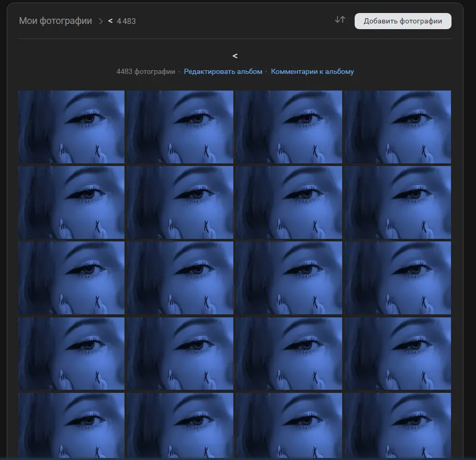Open third photo in the third row
This screenshot has height=460, width=476.
click(x=289, y=278)
